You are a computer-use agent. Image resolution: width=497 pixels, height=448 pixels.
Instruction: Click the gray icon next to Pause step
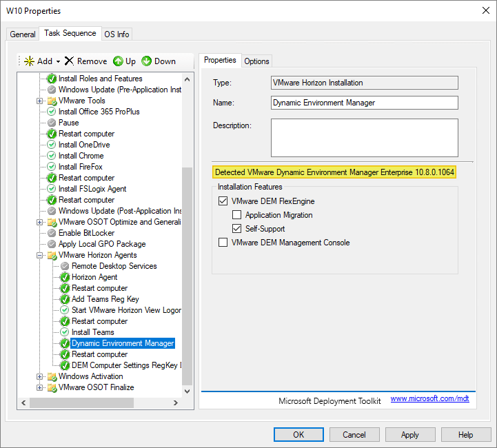pos(52,123)
